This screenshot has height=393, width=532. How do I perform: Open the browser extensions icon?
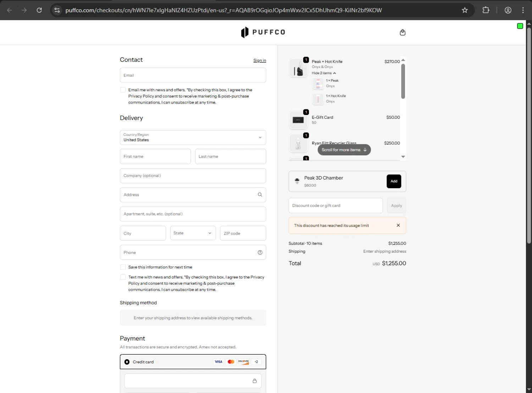486,10
